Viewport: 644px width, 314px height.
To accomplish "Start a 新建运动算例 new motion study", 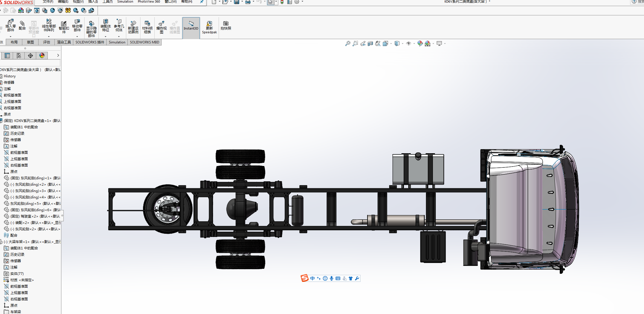I will 133,27.
